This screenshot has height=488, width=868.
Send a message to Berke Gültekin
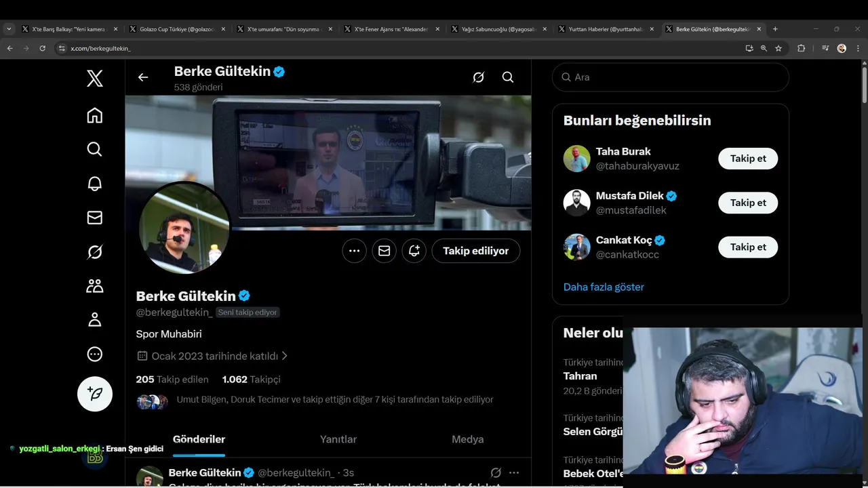384,251
